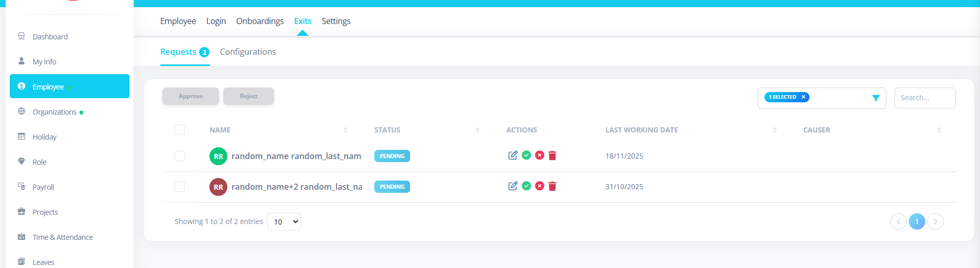Image resolution: width=980 pixels, height=268 pixels.
Task: Open the Settings tab
Action: 336,21
